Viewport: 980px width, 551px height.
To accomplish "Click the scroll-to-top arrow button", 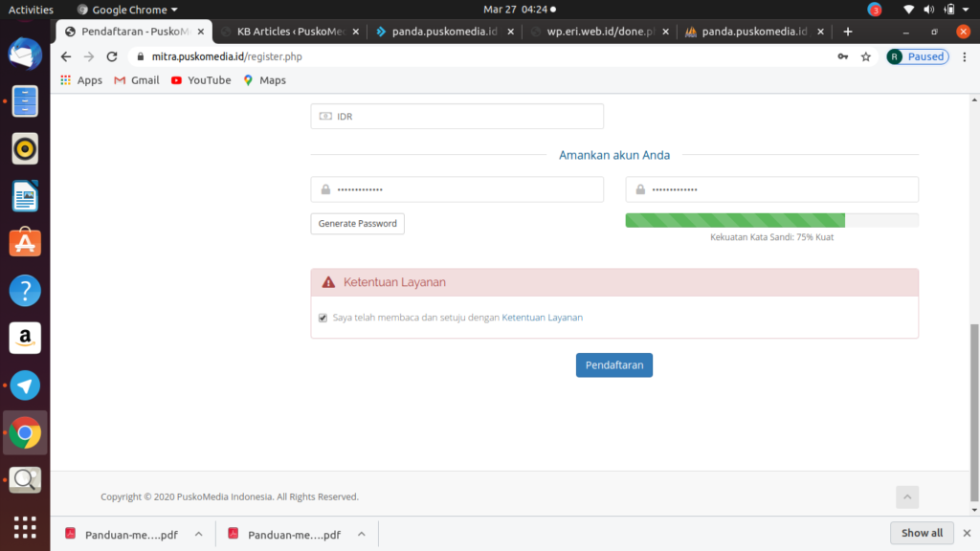I will click(x=906, y=496).
